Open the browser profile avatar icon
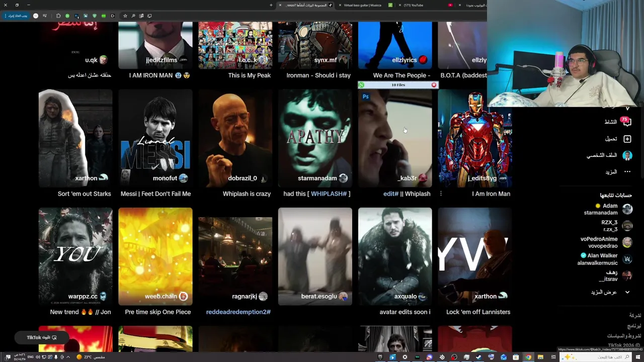Viewport: 644px width, 362px height. tap(36, 16)
